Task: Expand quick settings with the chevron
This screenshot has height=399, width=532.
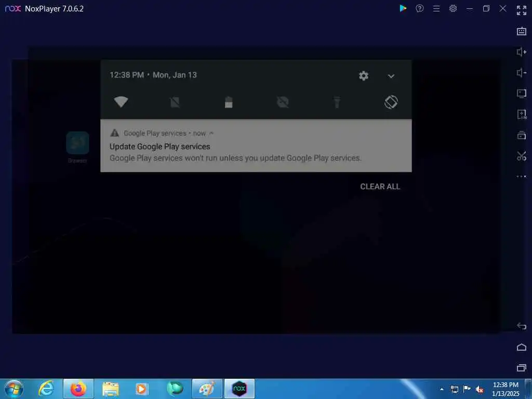Action: 391,76
